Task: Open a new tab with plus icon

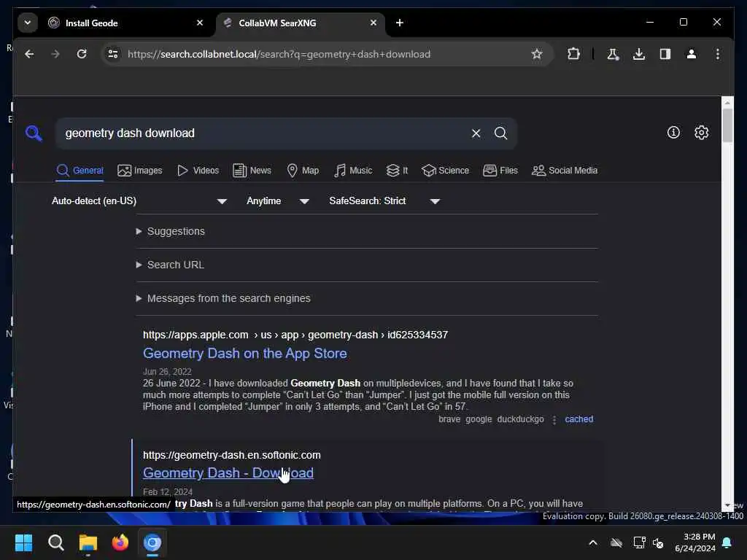Action: click(x=400, y=23)
